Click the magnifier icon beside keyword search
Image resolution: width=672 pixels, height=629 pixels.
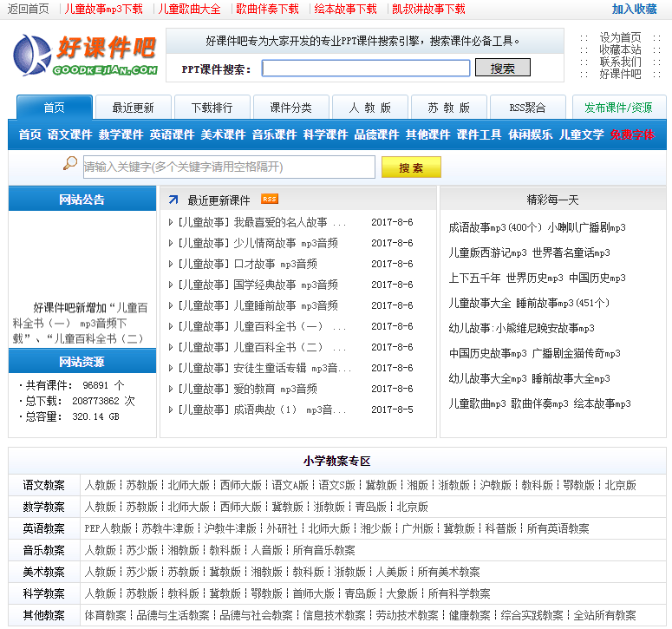tap(70, 163)
